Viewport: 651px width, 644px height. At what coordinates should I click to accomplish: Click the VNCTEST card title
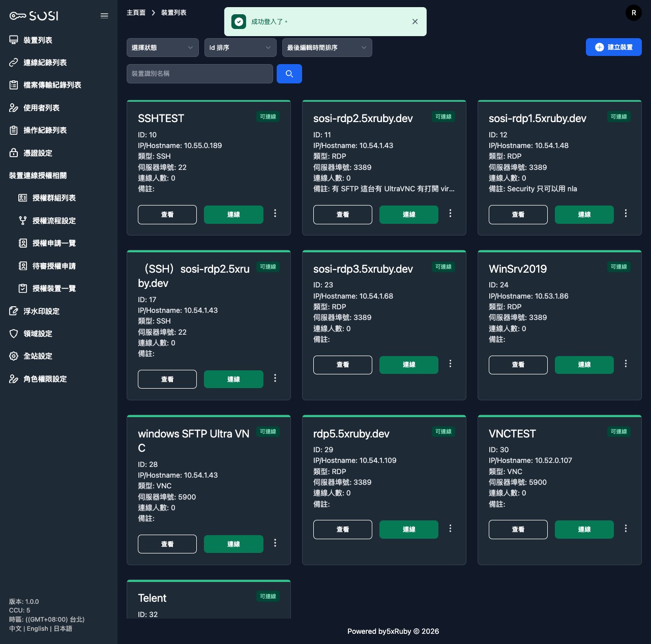pyautogui.click(x=512, y=434)
